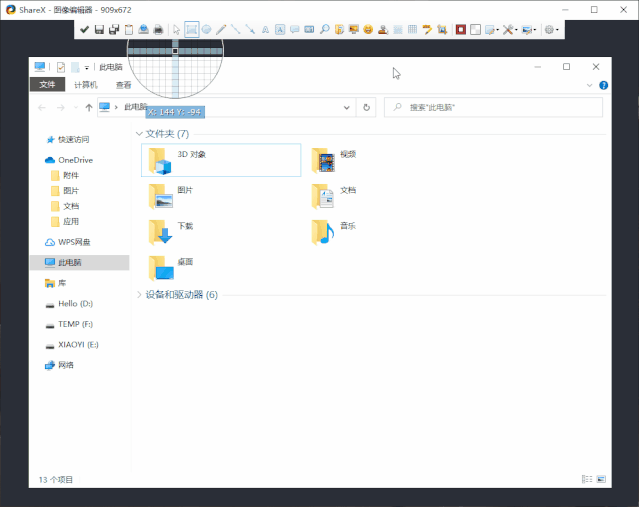Open the address bar history dropdown
Viewport: 639px width, 507px height.
pos(346,108)
